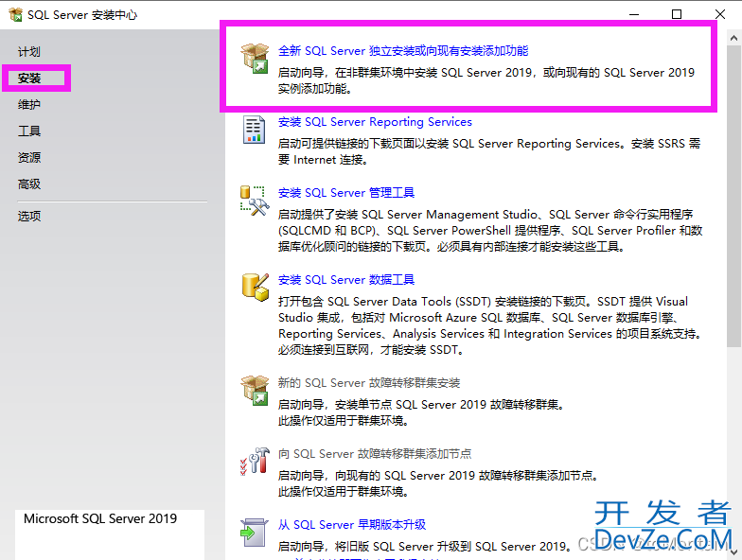Click the scrollbar down arrow
The height and width of the screenshot is (560, 742).
[x=734, y=552]
